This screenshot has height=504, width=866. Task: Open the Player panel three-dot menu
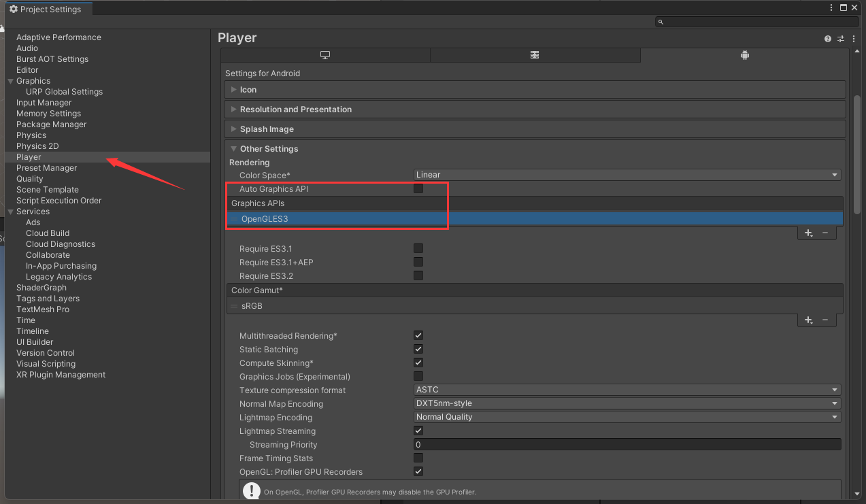(854, 39)
